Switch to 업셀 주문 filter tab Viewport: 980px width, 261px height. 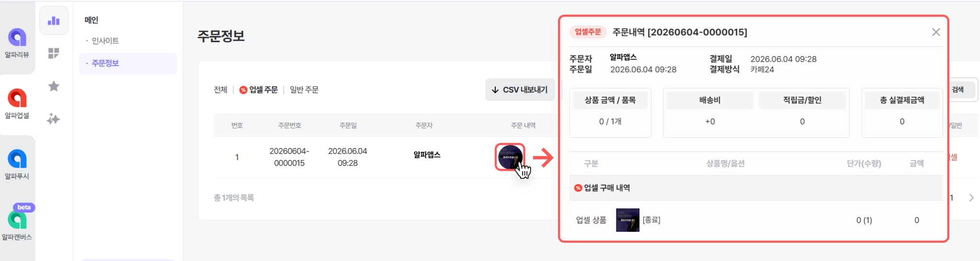pos(258,90)
